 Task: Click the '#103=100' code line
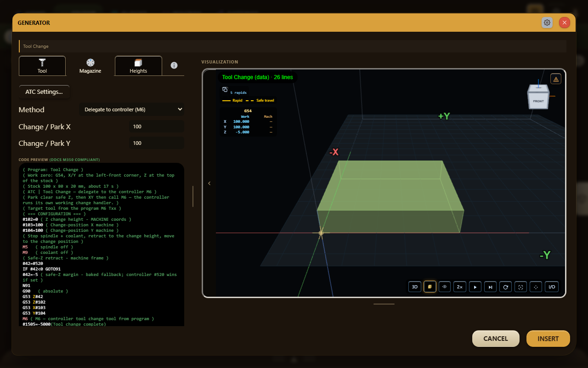(71, 225)
